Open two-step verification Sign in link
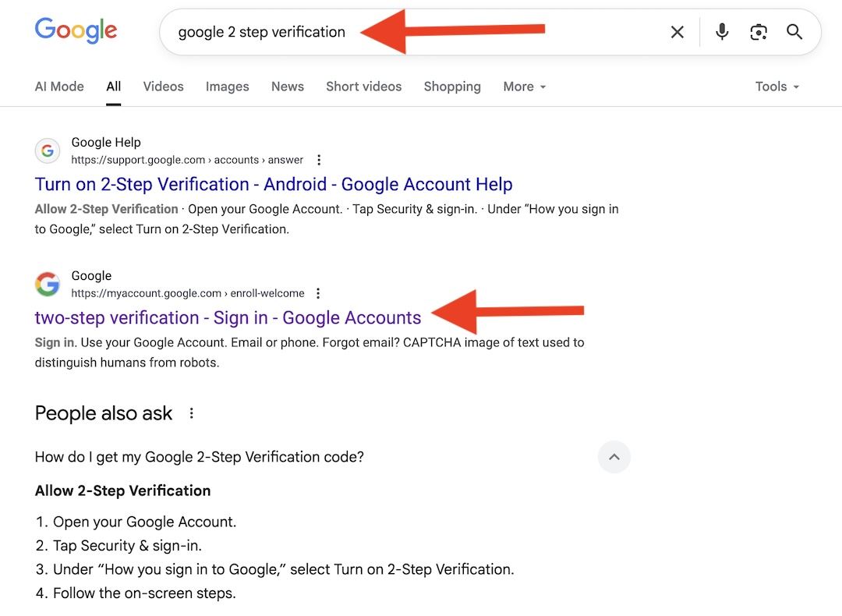Screen dimensions: 842x616 pyautogui.click(x=228, y=318)
